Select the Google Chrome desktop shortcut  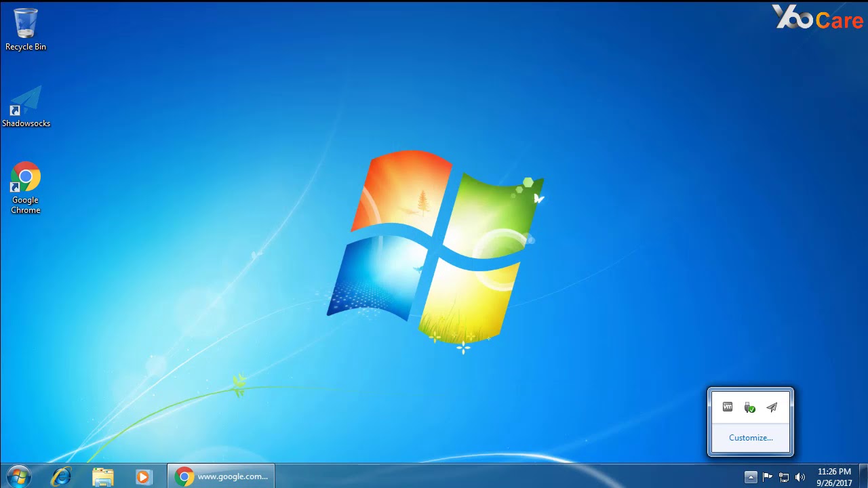(26, 188)
